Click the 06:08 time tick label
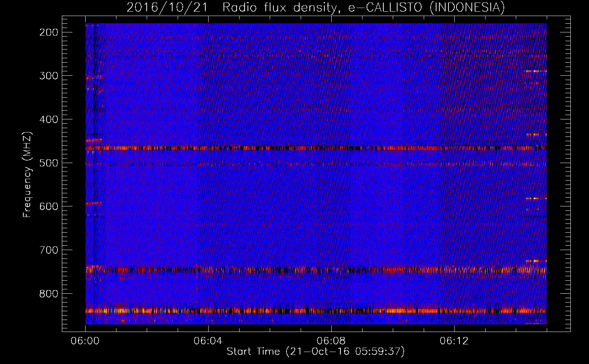 (331, 341)
